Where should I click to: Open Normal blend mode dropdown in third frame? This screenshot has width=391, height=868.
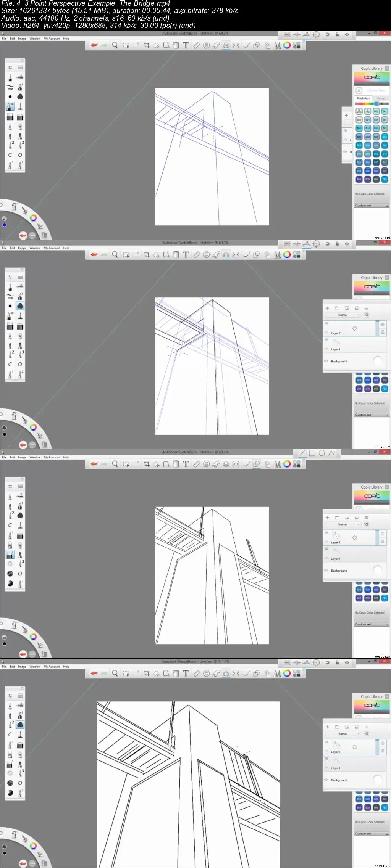[343, 524]
